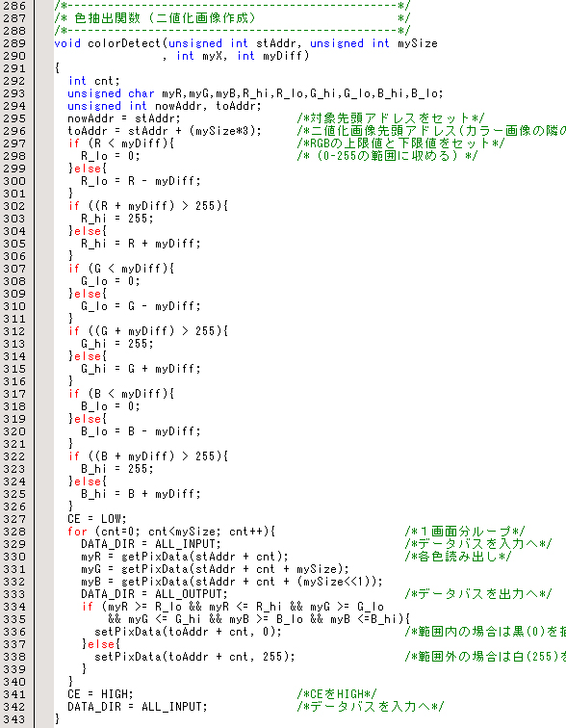
Task: Click the 'int cnt;' declaration on line 292
Action: pyautogui.click(x=94, y=81)
